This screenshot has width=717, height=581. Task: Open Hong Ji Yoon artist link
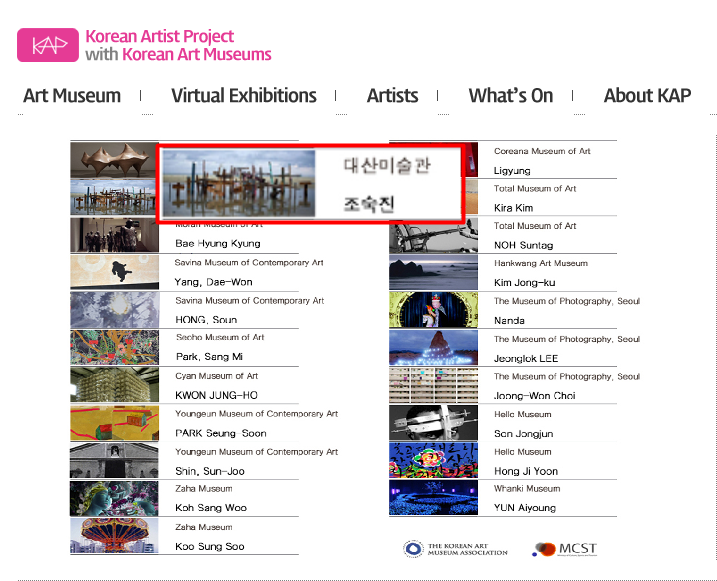(525, 471)
